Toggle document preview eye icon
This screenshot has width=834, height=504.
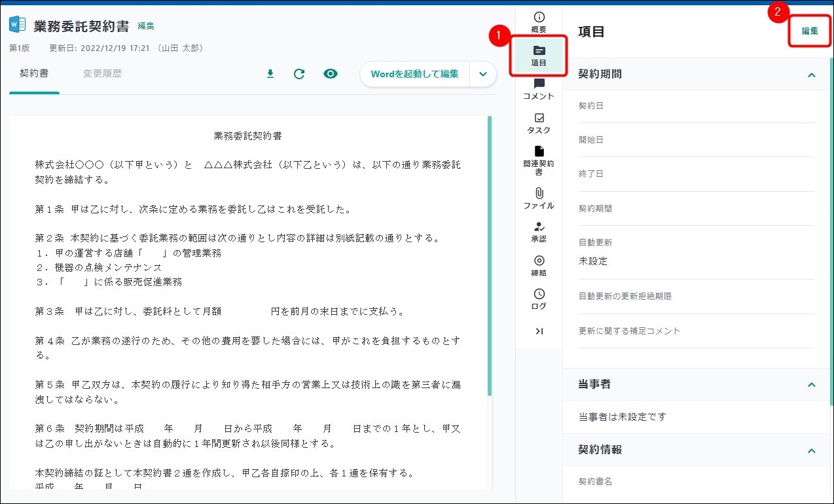(x=331, y=74)
